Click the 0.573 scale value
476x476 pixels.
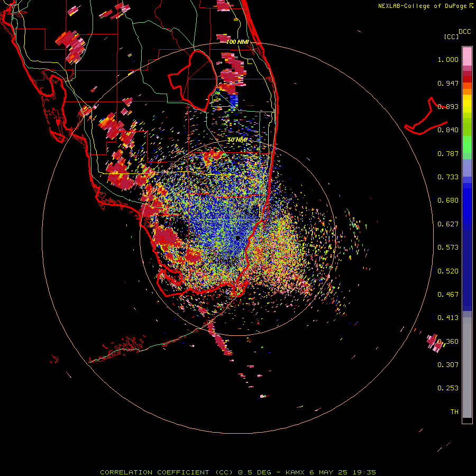[448, 248]
